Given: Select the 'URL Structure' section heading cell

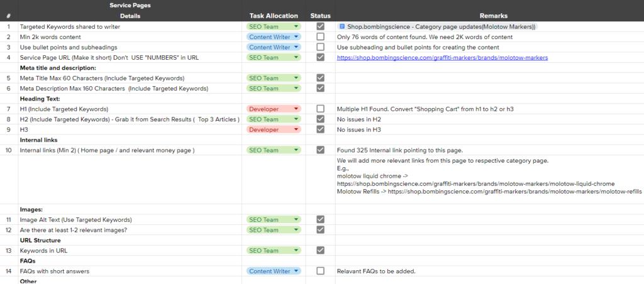Looking at the screenshot, I should point(130,240).
